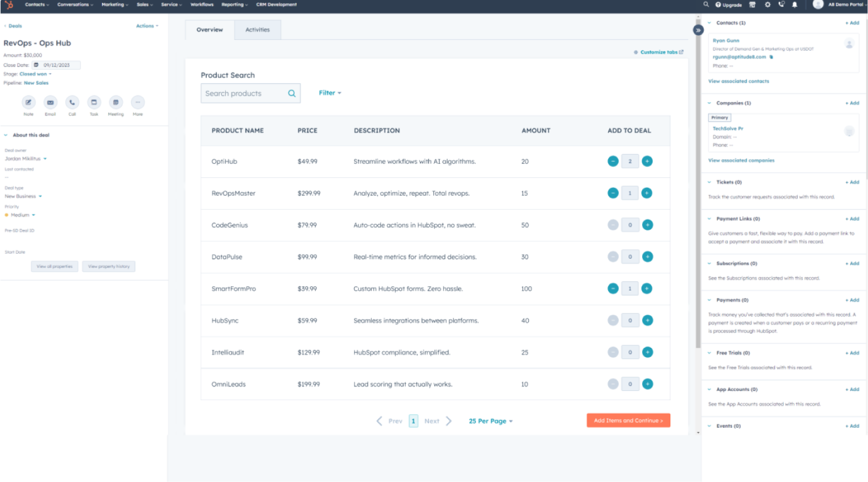Increase OptiHub quantity with plus button
This screenshot has width=868, height=482.
tap(647, 161)
